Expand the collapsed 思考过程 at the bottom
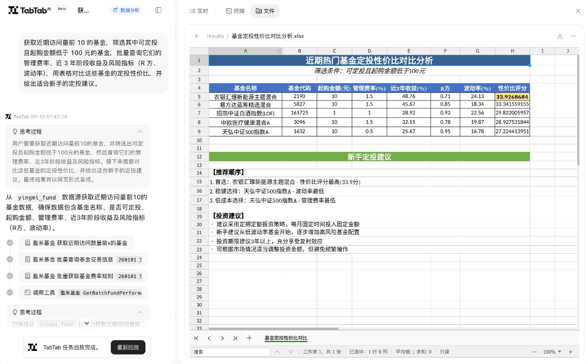588x364 pixels. (x=140, y=312)
